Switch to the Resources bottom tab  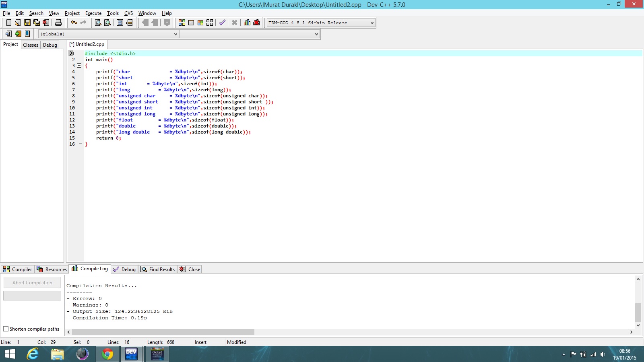pyautogui.click(x=52, y=269)
